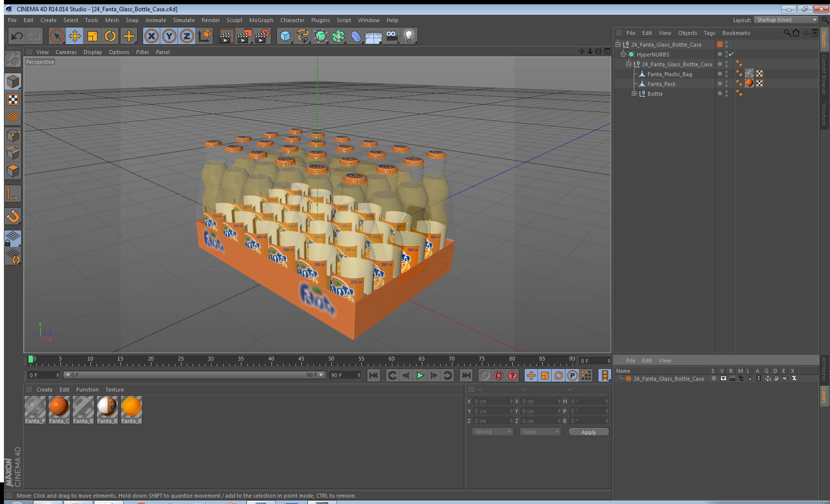Image resolution: width=830 pixels, height=504 pixels.
Task: Open the Layout Startup dropdown
Action: 786,20
